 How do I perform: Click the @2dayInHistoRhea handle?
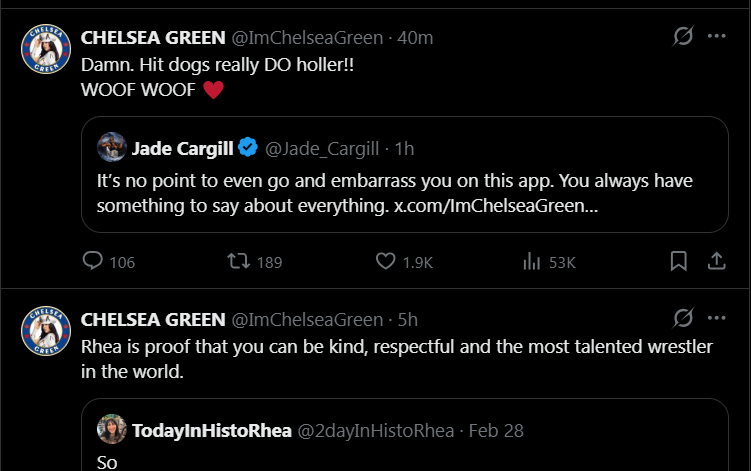point(377,431)
